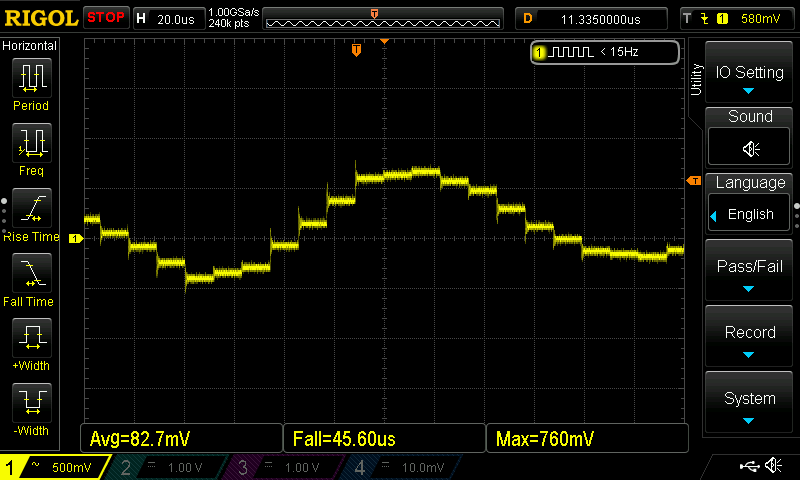Open the IO Setting submenu
This screenshot has height=480, width=800.
tap(750, 78)
